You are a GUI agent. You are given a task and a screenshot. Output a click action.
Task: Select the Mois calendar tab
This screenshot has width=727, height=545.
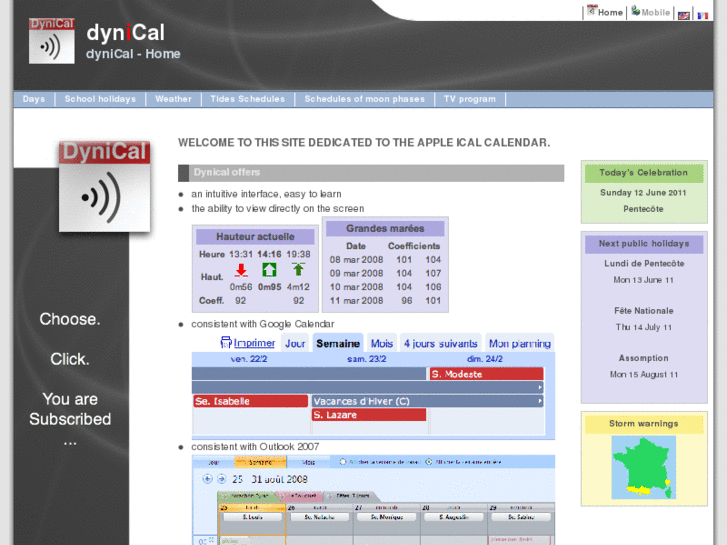tap(382, 343)
